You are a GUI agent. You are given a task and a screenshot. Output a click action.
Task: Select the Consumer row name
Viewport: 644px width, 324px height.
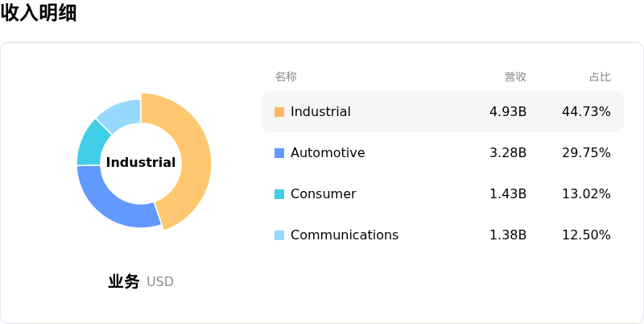[323, 194]
